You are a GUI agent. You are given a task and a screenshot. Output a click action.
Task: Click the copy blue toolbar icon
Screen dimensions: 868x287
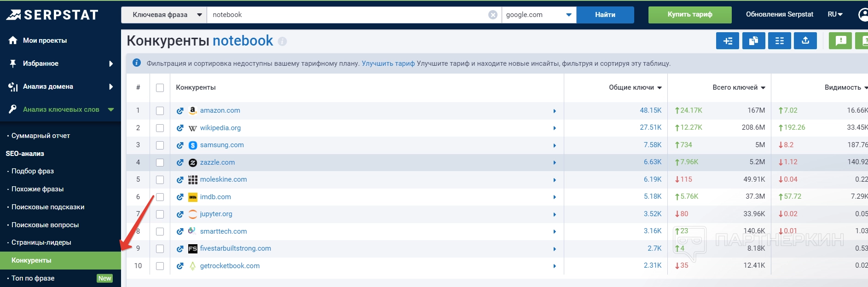tap(753, 41)
